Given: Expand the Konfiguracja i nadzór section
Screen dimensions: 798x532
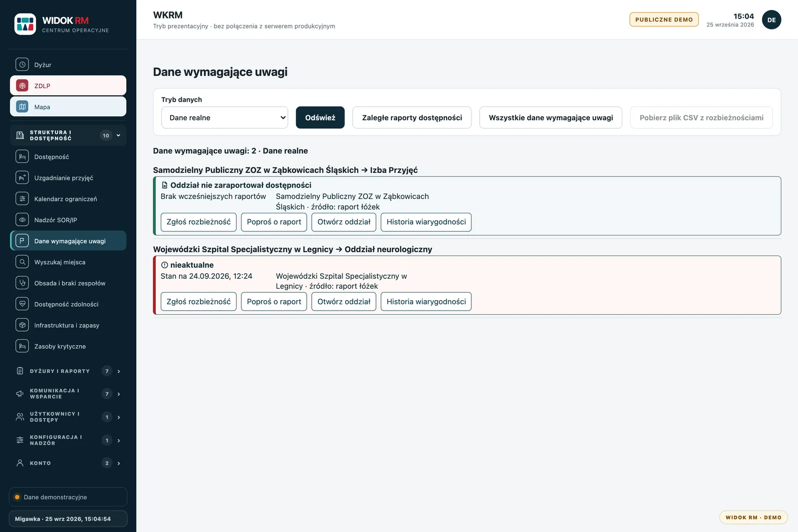Looking at the screenshot, I should pos(68,440).
